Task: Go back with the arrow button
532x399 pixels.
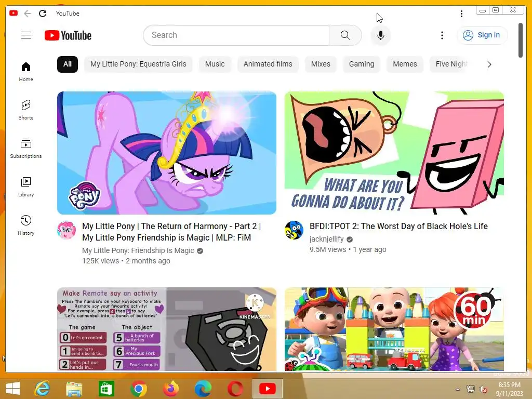Action: [28, 14]
